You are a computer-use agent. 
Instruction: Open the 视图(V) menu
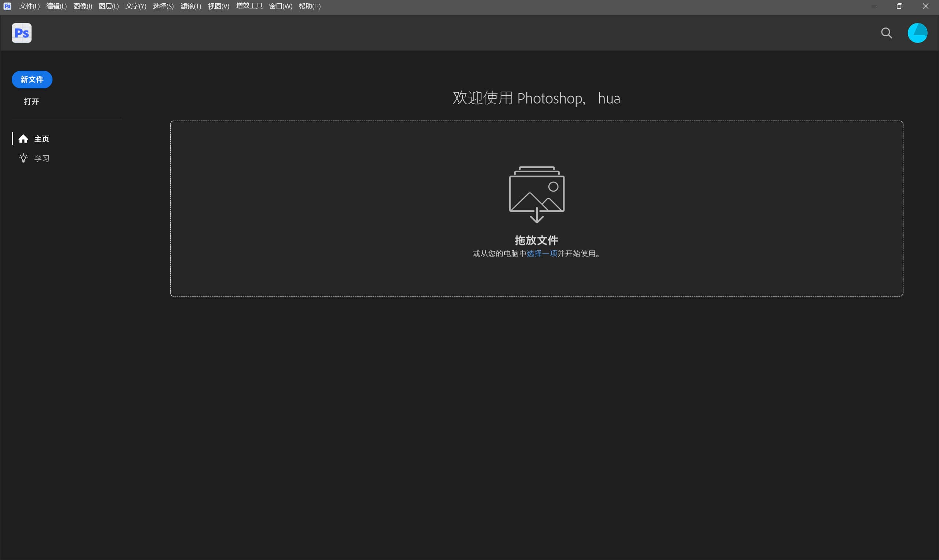tap(219, 6)
